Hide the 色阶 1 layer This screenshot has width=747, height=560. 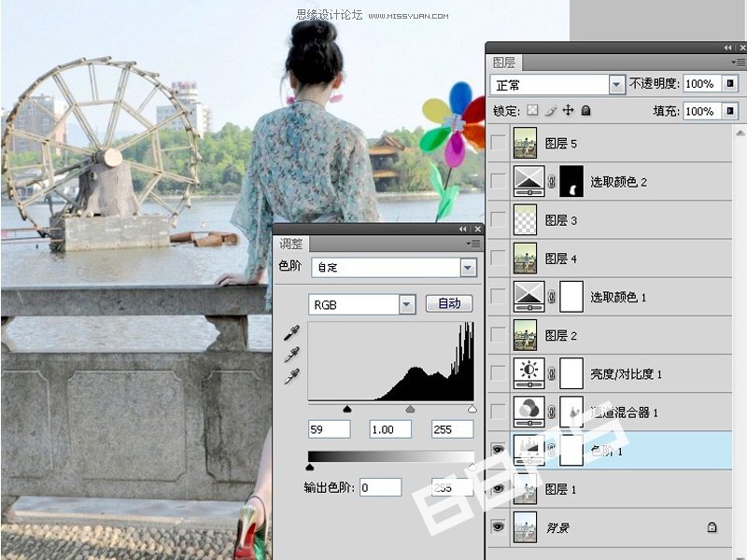click(499, 450)
